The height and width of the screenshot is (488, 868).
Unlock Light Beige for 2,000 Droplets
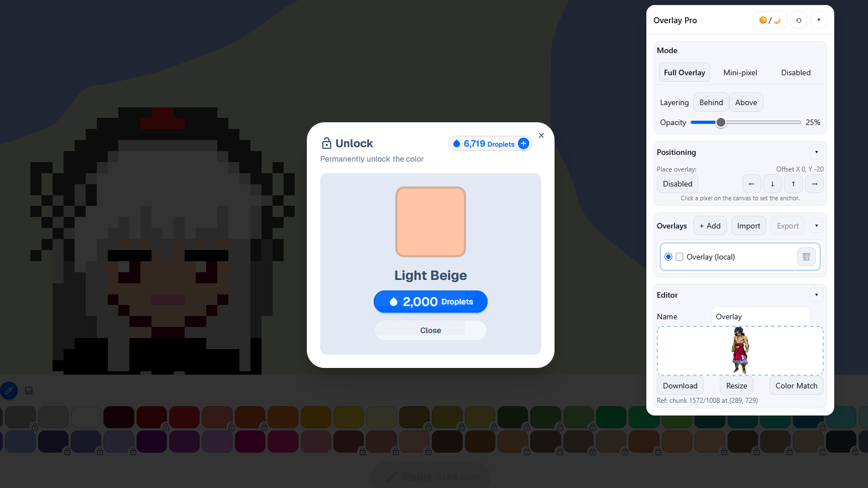tap(431, 302)
